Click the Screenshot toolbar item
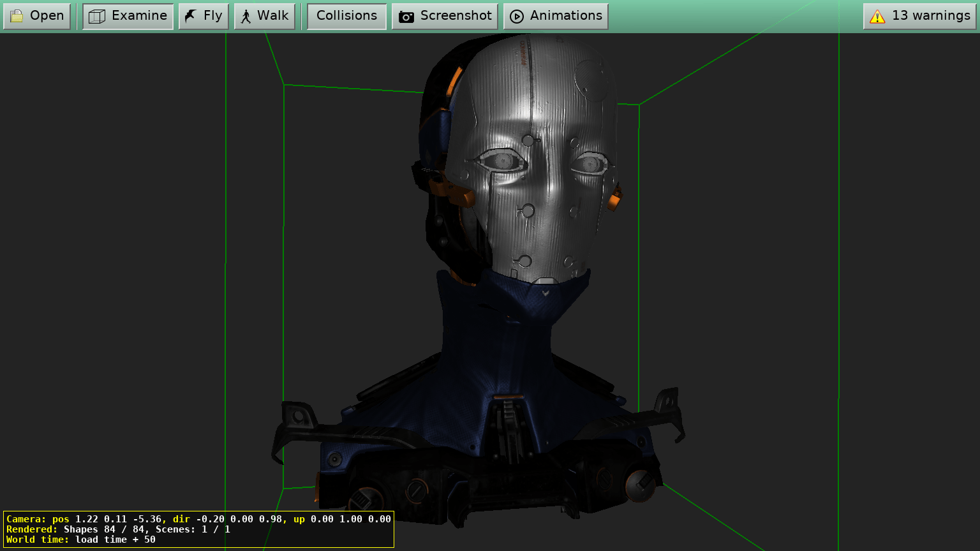This screenshot has width=980, height=551. [x=445, y=16]
